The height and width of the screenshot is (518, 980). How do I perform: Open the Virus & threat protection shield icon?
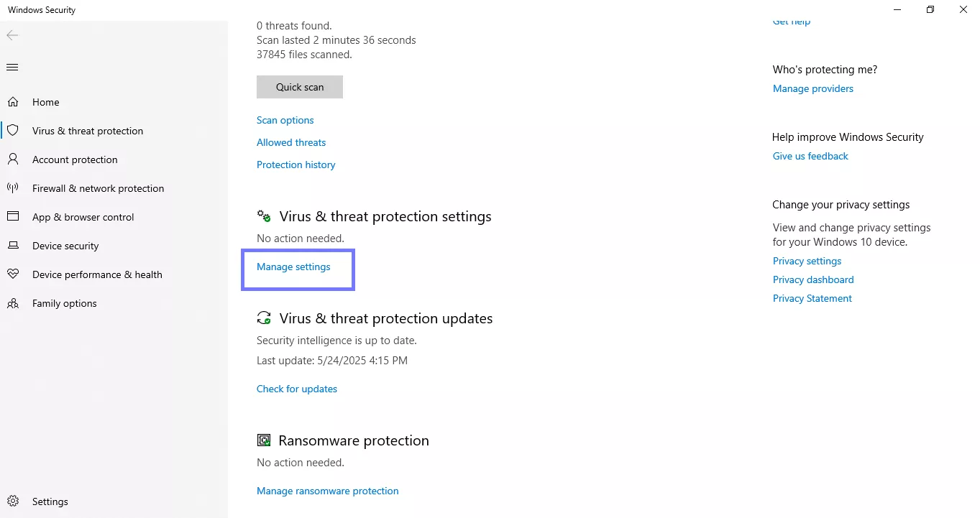pyautogui.click(x=14, y=130)
